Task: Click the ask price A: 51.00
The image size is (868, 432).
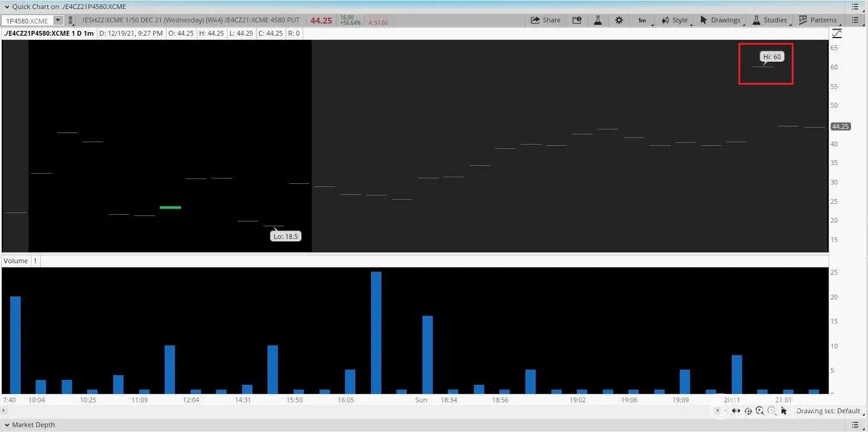Action: point(378,22)
